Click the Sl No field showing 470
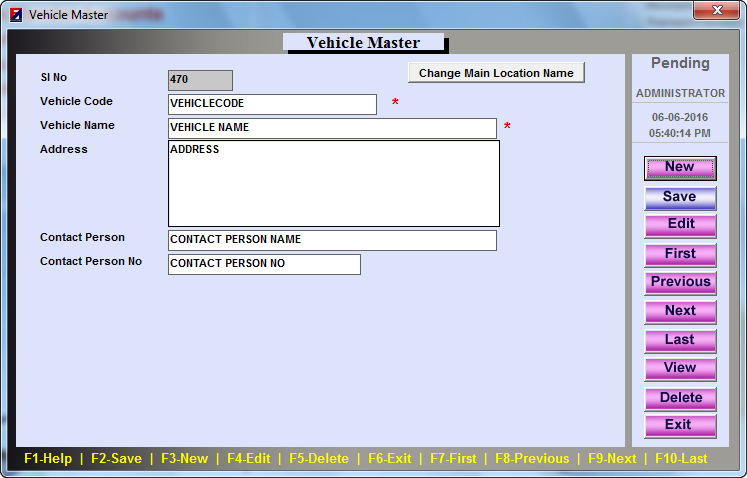Screen dimensions: 747x478 200,80
